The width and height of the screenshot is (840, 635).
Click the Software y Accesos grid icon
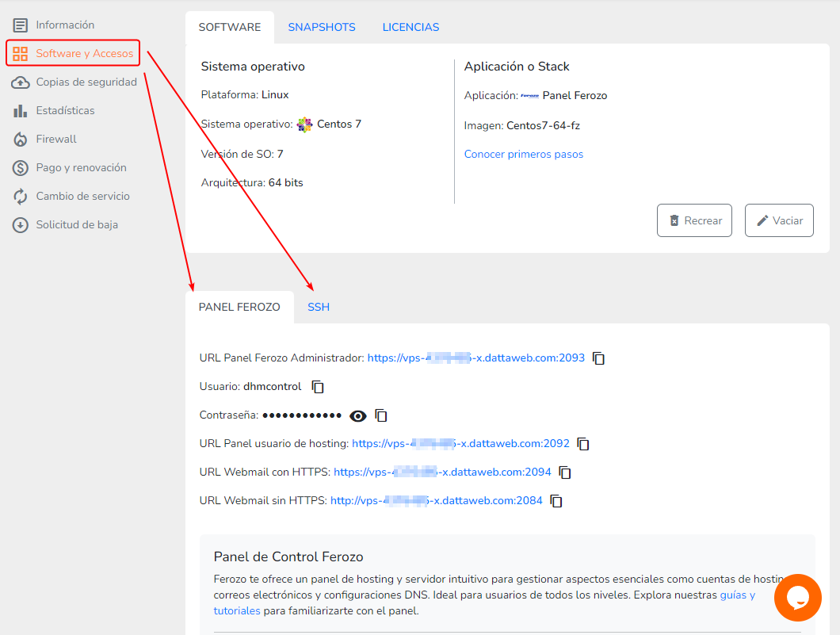point(21,54)
